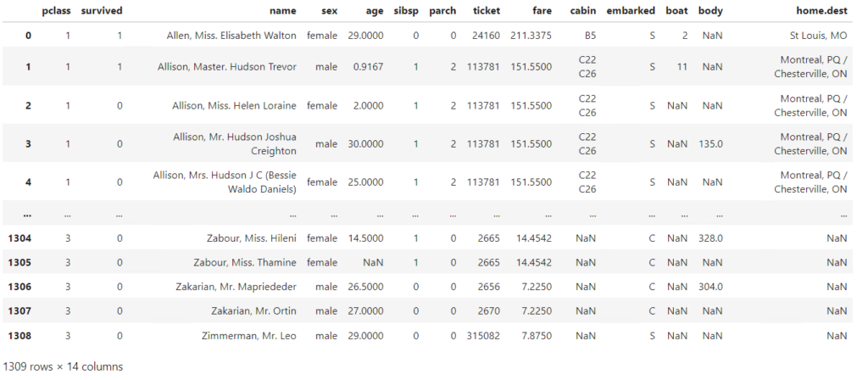Viewport: 868px width, 380px height.
Task: Click the '1309 rows × 14 columns' summary text
Action: [x=63, y=367]
